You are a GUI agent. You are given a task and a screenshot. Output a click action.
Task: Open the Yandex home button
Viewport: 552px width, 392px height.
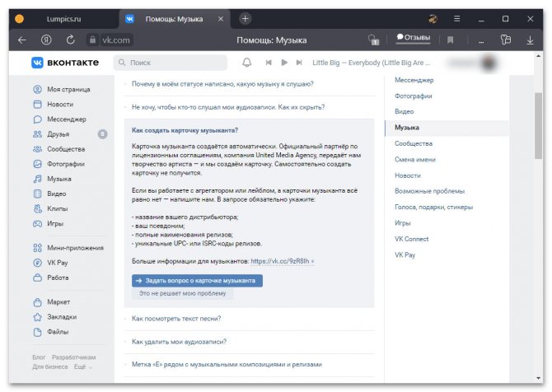46,40
